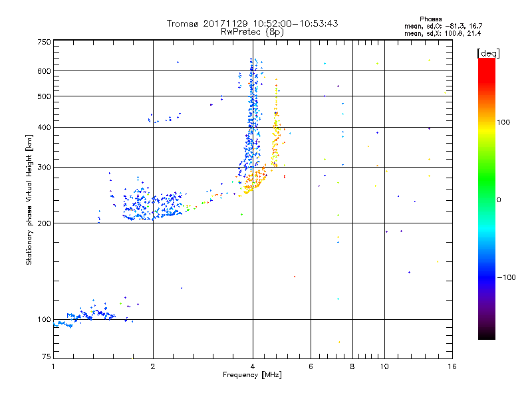The width and height of the screenshot is (532, 399).
Task: Click the y-axis '750' tick label
Action: (44, 42)
